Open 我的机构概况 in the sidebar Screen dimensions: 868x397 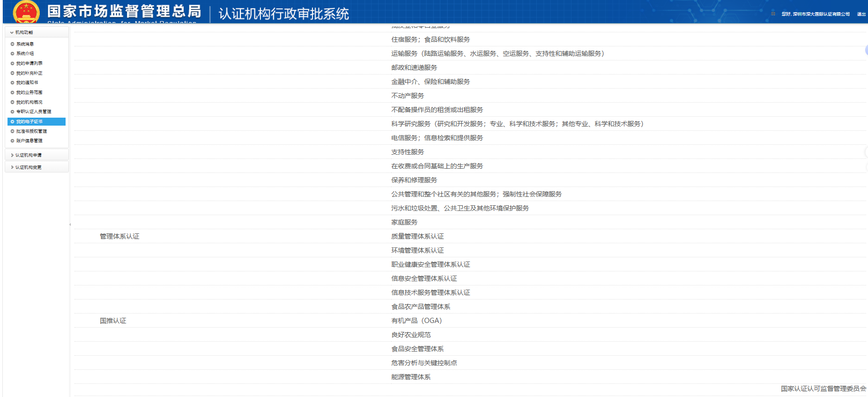coord(29,102)
